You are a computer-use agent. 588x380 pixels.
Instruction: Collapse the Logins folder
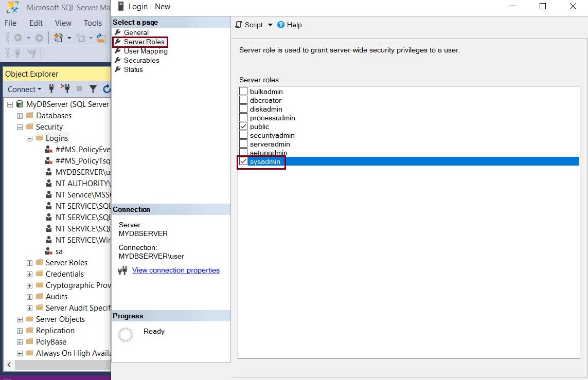(29, 138)
